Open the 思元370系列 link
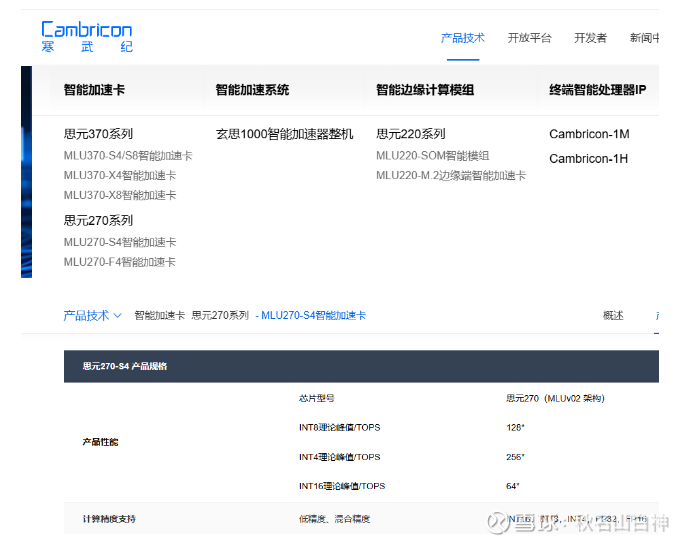The height and width of the screenshot is (544, 689). [98, 134]
